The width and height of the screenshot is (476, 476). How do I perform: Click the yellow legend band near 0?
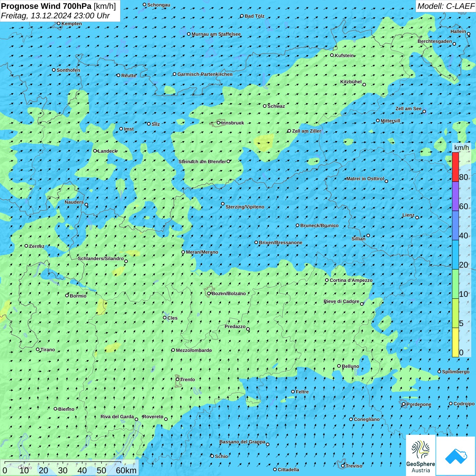pyautogui.click(x=455, y=342)
